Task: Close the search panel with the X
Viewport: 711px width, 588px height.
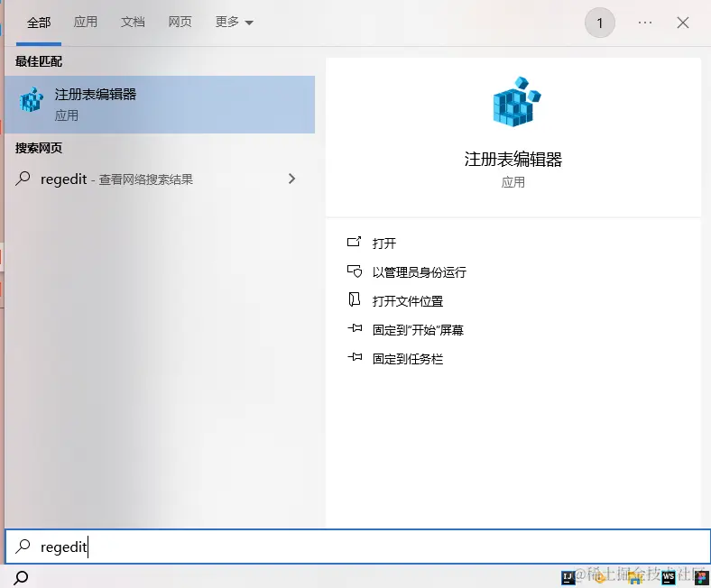Action: (682, 23)
